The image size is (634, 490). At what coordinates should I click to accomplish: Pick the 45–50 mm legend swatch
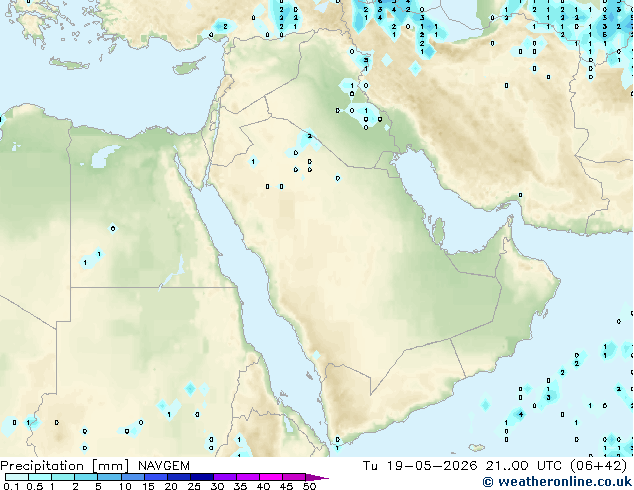294,477
